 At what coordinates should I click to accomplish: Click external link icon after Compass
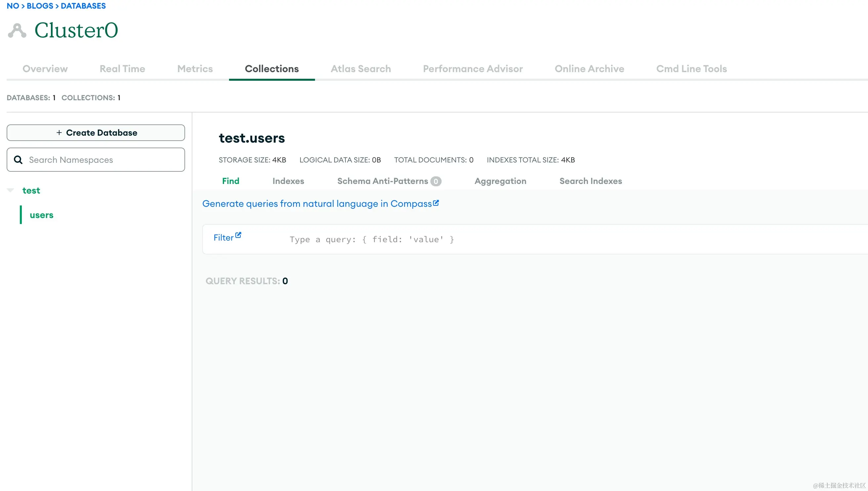436,203
